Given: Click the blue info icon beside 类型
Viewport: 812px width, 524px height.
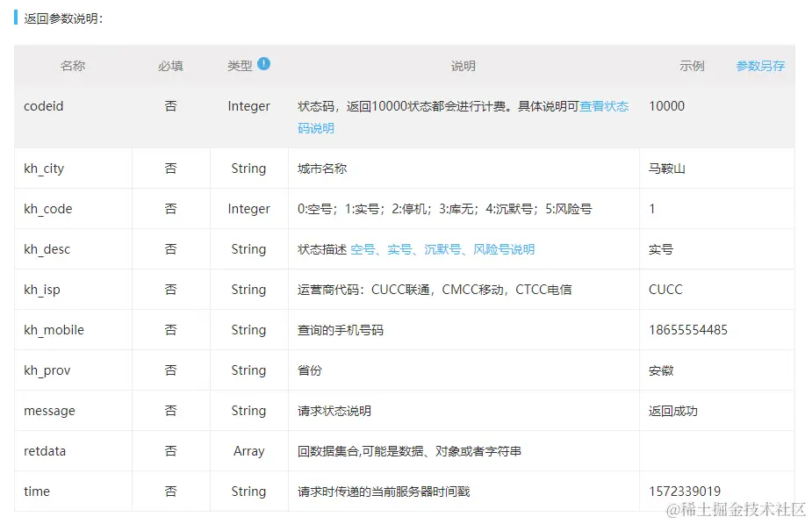Looking at the screenshot, I should (263, 64).
